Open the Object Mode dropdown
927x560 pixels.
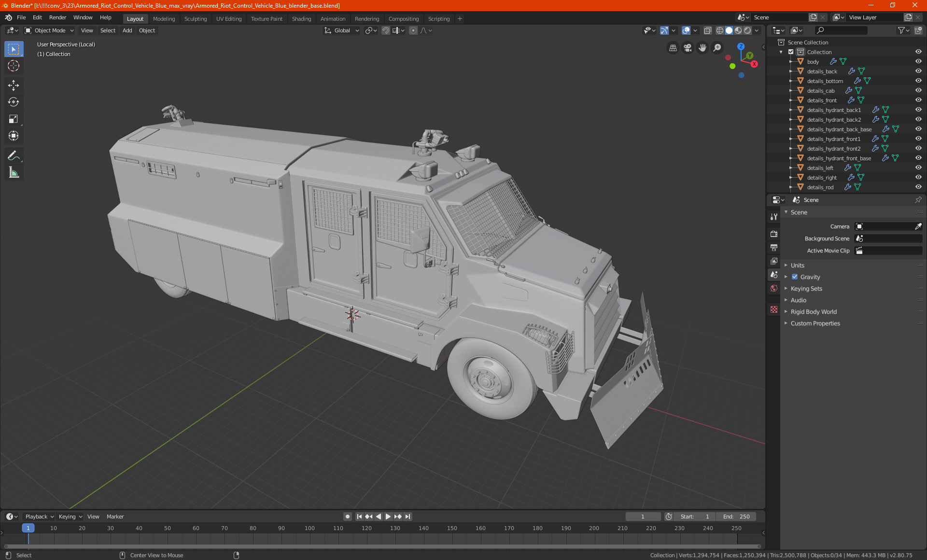(x=49, y=30)
